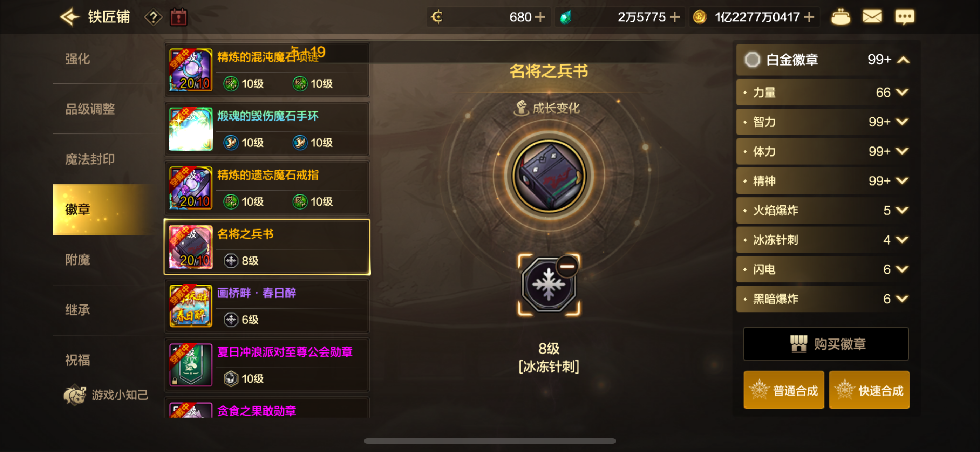Remove the emblem with the minus badge
980x452 pixels.
click(567, 266)
